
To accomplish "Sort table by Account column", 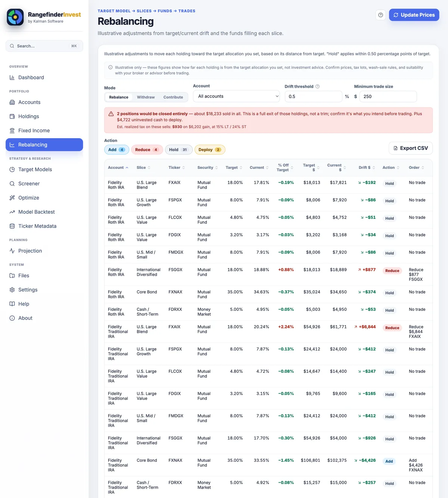I will pyautogui.click(x=118, y=168).
